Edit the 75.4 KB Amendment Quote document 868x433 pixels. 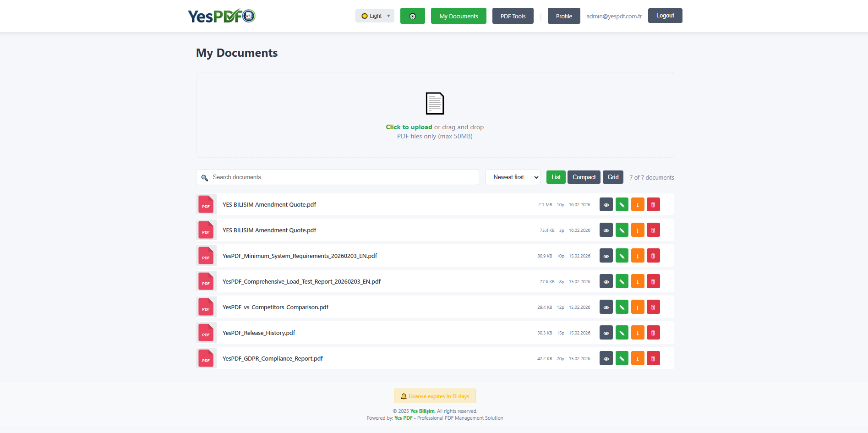click(x=622, y=230)
